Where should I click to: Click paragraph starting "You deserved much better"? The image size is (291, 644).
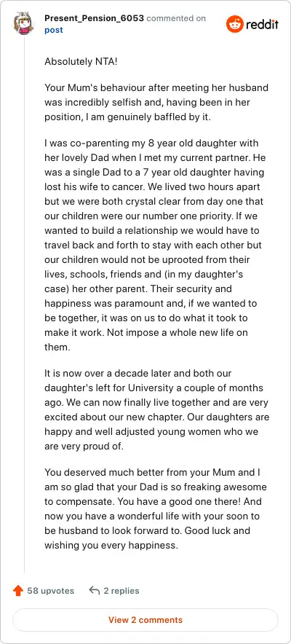tap(156, 509)
